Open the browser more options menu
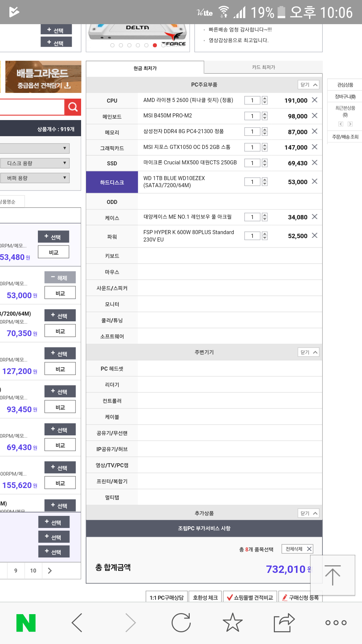The height and width of the screenshot is (644, 362). point(336,623)
